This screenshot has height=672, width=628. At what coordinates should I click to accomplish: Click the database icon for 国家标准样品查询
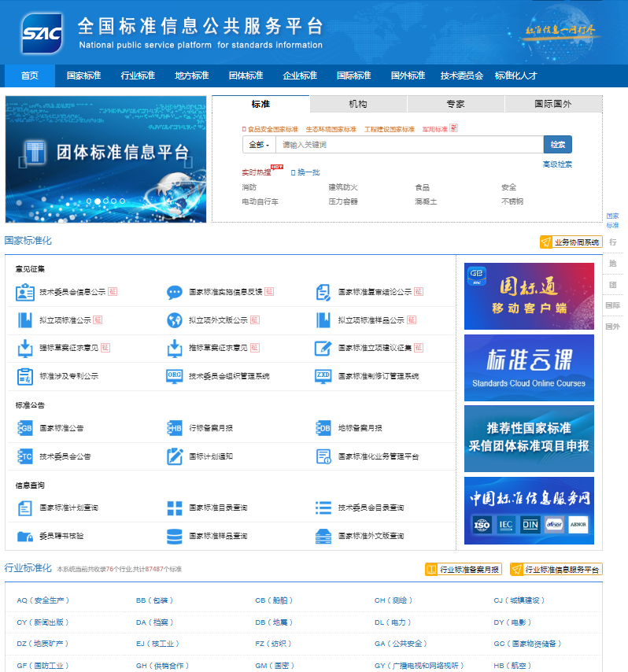[x=174, y=536]
